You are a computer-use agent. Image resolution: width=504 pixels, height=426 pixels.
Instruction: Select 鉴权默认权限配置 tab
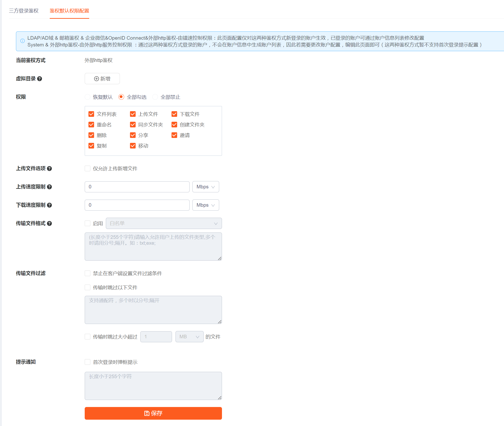pos(69,11)
